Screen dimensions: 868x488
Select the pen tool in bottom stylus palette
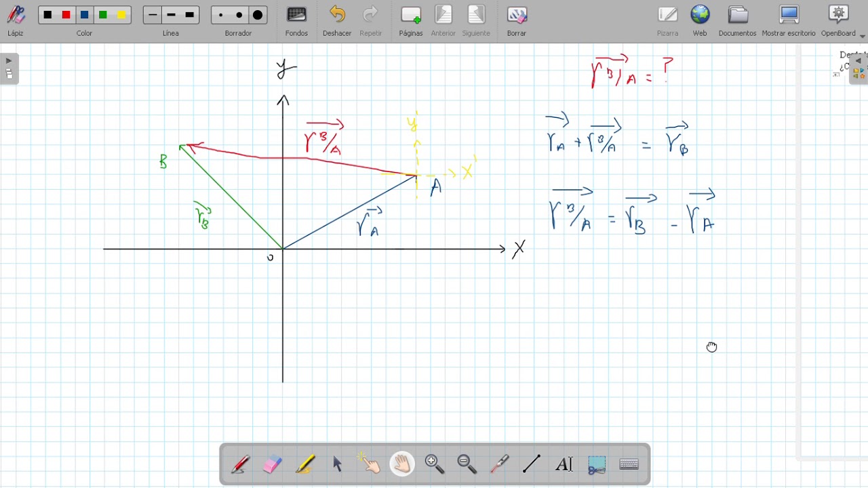[239, 464]
